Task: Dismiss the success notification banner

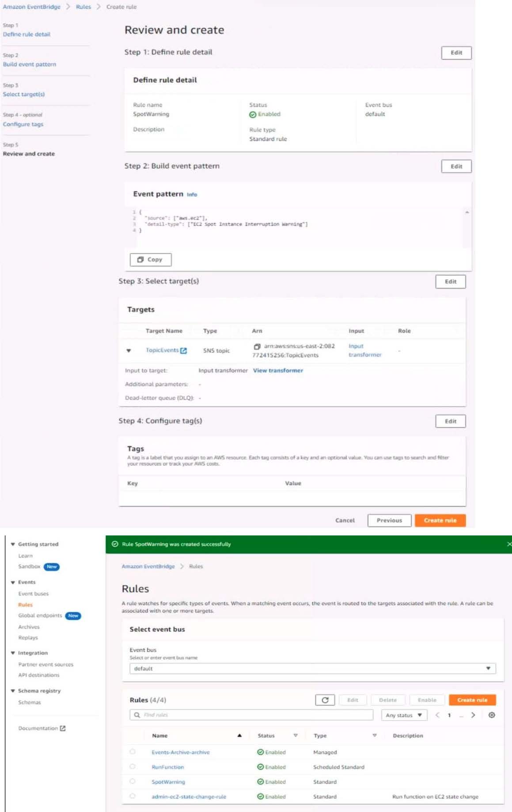Action: (509, 544)
